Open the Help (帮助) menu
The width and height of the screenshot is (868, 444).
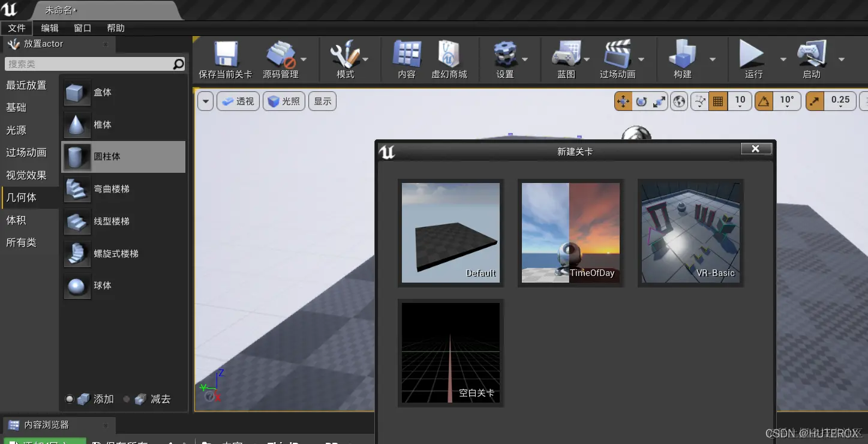pyautogui.click(x=116, y=28)
